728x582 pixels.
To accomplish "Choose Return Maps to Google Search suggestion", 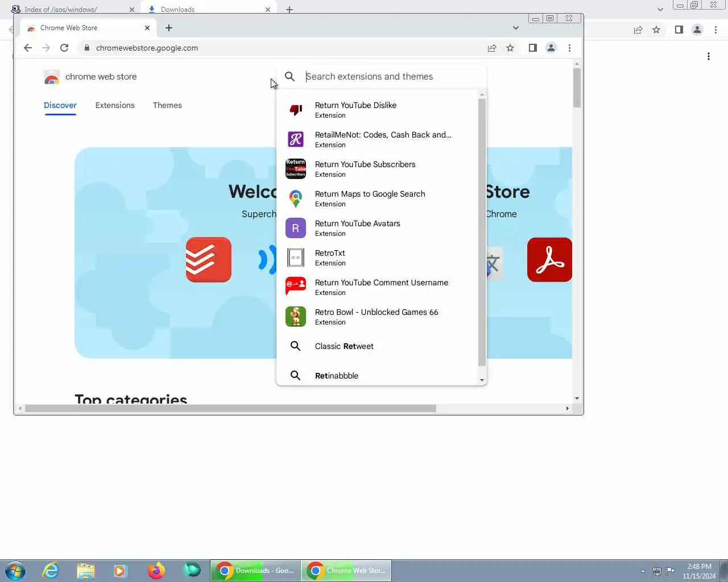I will (x=378, y=198).
